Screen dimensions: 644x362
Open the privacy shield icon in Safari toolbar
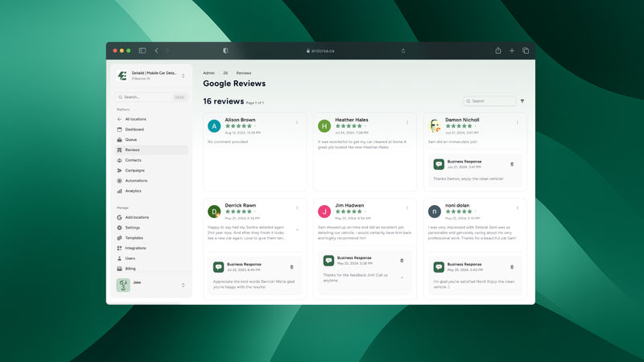(225, 51)
